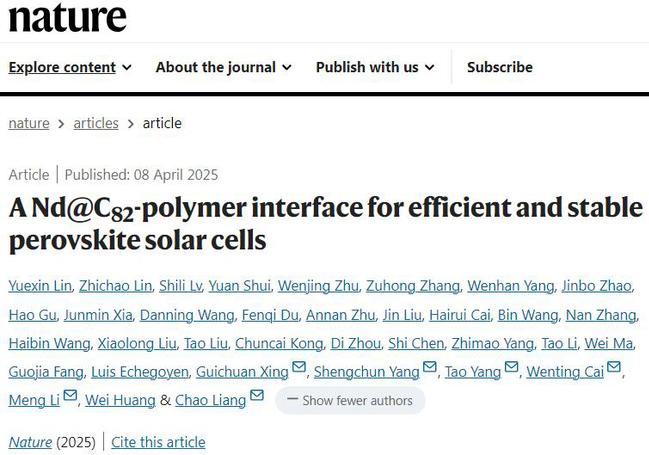This screenshot has height=455, width=649.
Task: Click envelope icon beside Tao Yang
Action: [512, 370]
